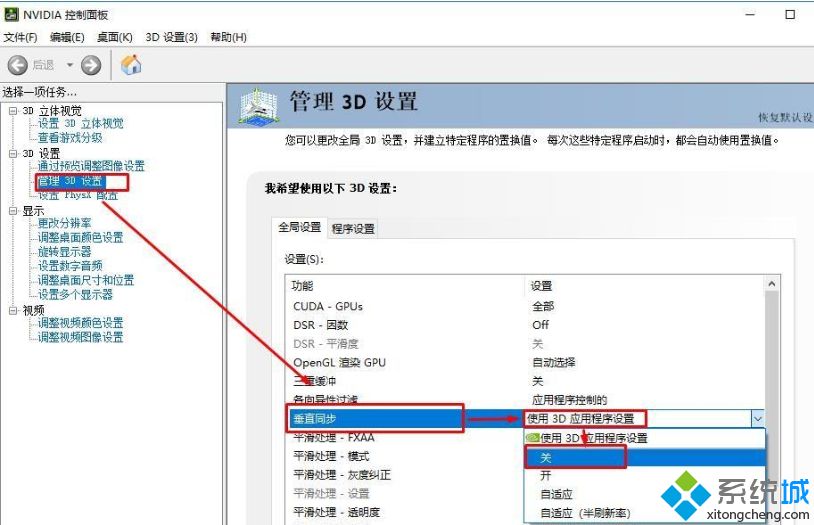814x525 pixels.
Task: Select the 平滑处理 - FXAA row
Action: point(405,438)
